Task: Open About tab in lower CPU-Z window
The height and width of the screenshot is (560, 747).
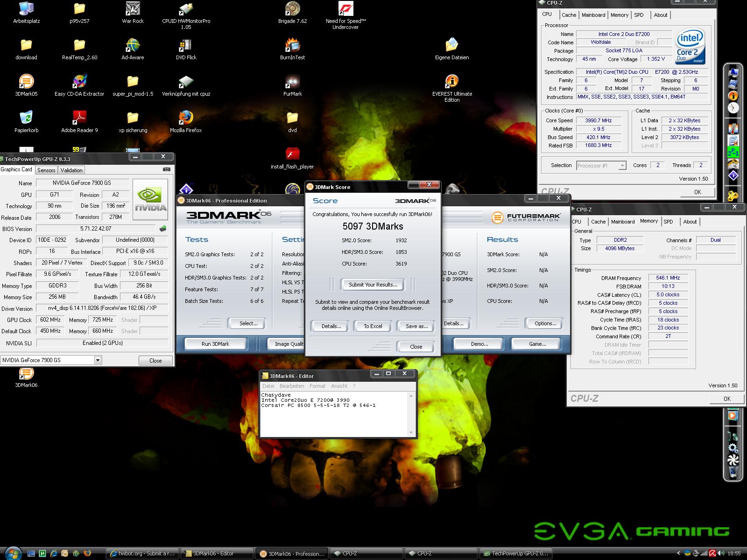Action: tap(690, 222)
